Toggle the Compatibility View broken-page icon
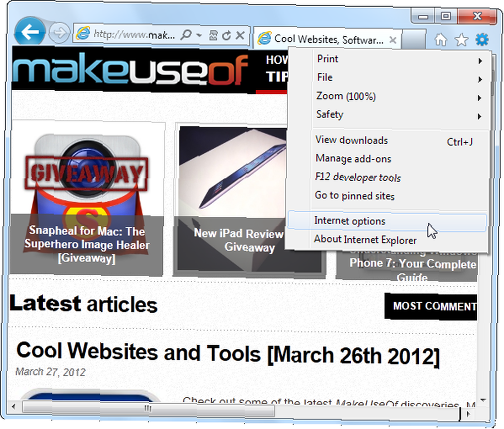This screenshot has width=504, height=429. 213,35
